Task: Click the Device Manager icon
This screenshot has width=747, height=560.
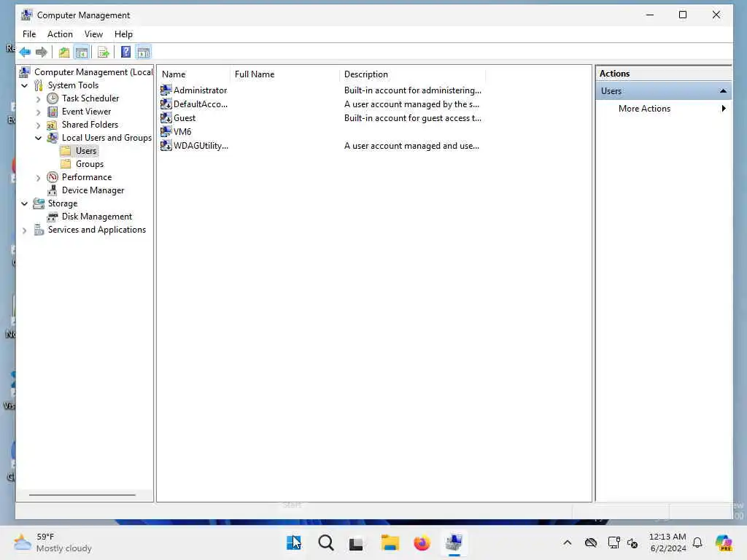Action: click(x=53, y=190)
